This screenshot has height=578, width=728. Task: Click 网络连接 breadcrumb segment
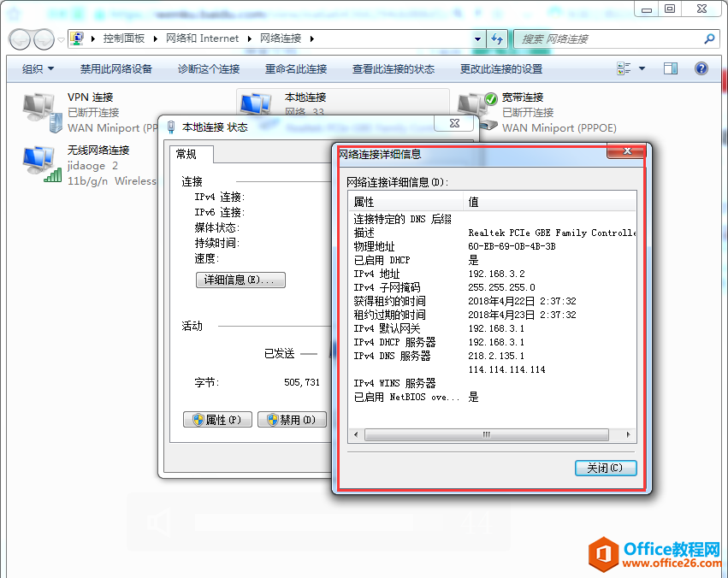click(x=281, y=38)
